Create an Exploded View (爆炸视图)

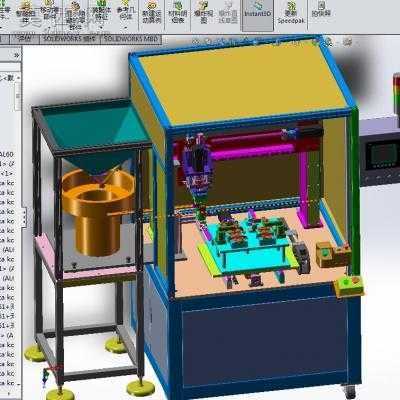pyautogui.click(x=203, y=13)
